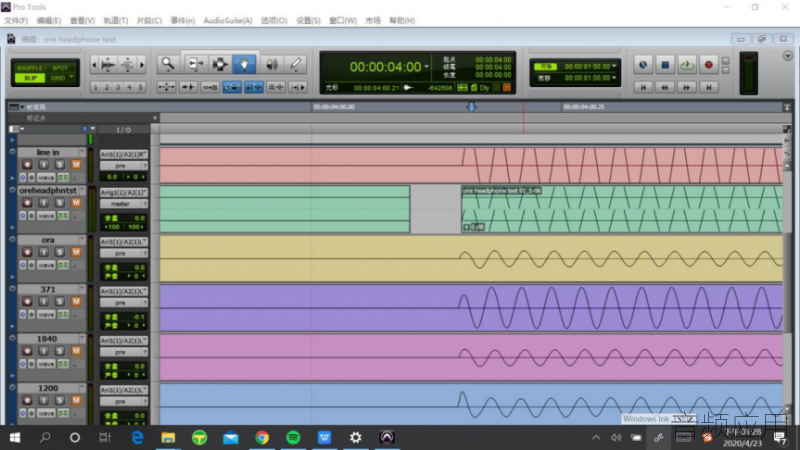
Task: Open File Explorer from taskbar
Action: [x=168, y=437]
